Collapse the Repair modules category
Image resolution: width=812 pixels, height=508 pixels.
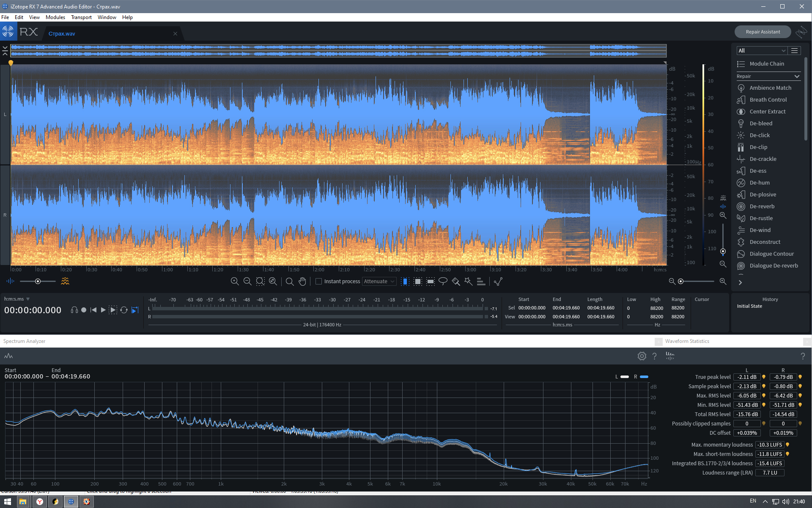(x=797, y=76)
